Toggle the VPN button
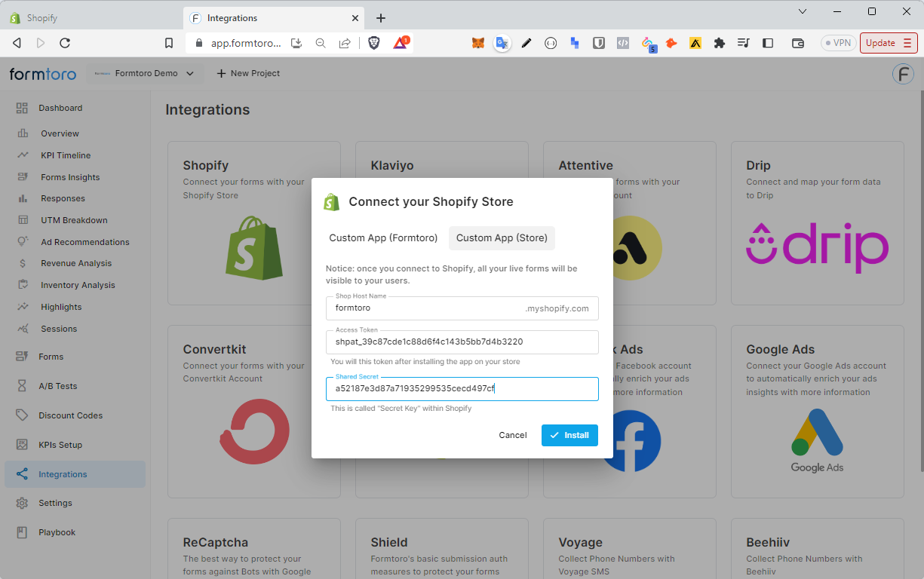Viewport: 924px width, 579px height. tap(838, 43)
